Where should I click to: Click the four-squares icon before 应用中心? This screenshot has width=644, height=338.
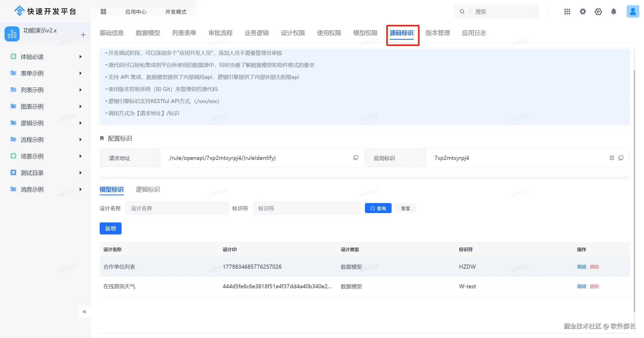[103, 12]
